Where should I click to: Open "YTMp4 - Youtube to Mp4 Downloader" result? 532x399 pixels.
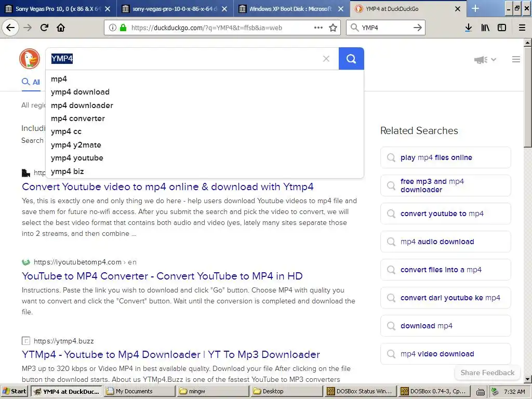click(x=170, y=354)
